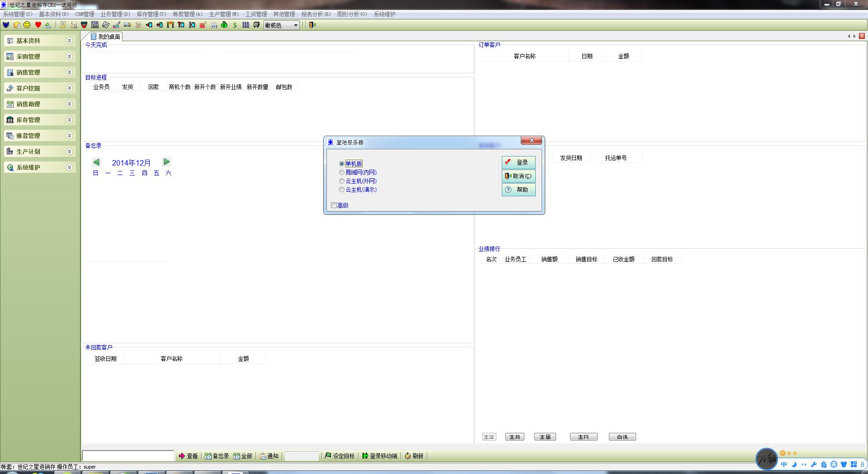Screen dimensions: 868x474
Task: Click the green money bag toolbar icon
Action: [x=224, y=25]
